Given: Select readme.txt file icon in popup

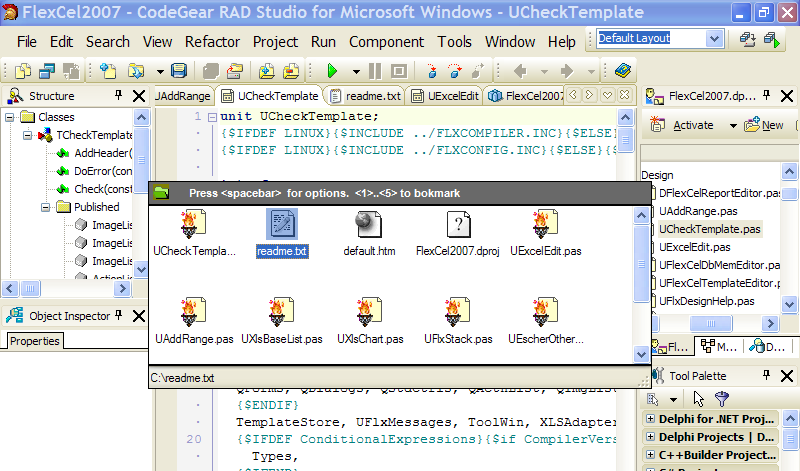Looking at the screenshot, I should 282,224.
